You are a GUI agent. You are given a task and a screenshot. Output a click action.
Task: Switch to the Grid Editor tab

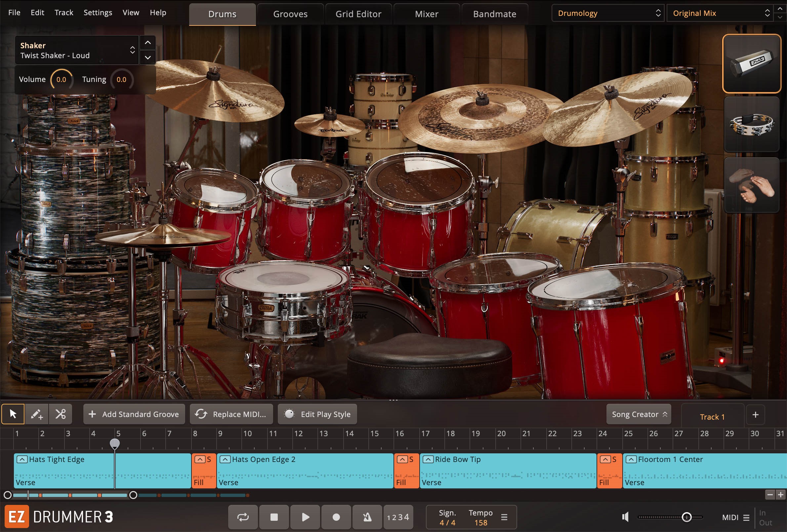point(358,14)
